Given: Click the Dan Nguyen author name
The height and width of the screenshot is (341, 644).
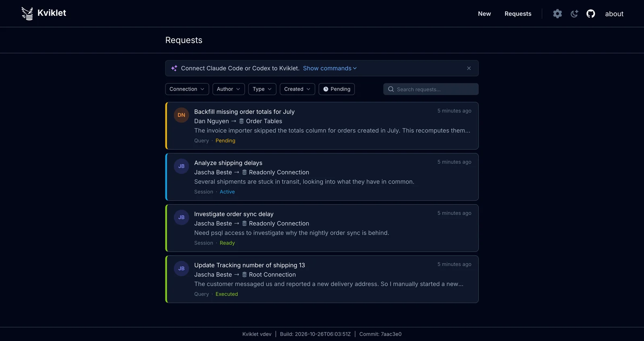Looking at the screenshot, I should click(211, 121).
